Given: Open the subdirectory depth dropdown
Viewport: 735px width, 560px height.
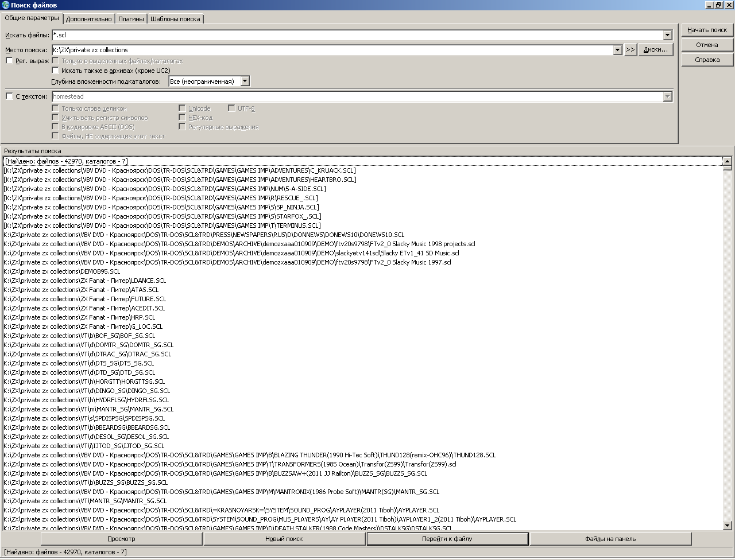Looking at the screenshot, I should [x=245, y=81].
